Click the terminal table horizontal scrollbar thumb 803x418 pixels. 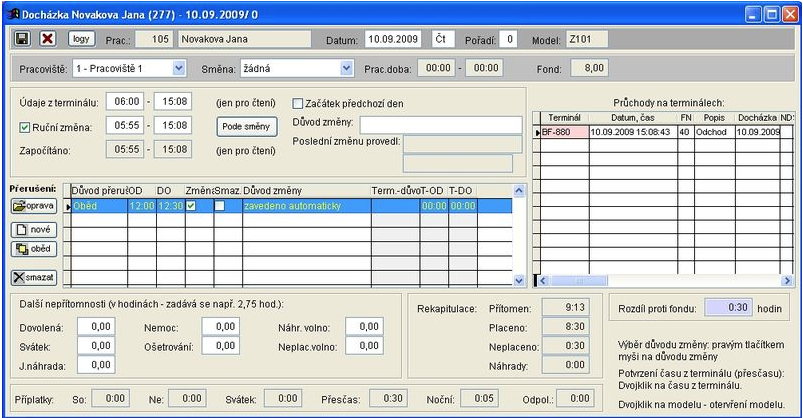click(579, 281)
